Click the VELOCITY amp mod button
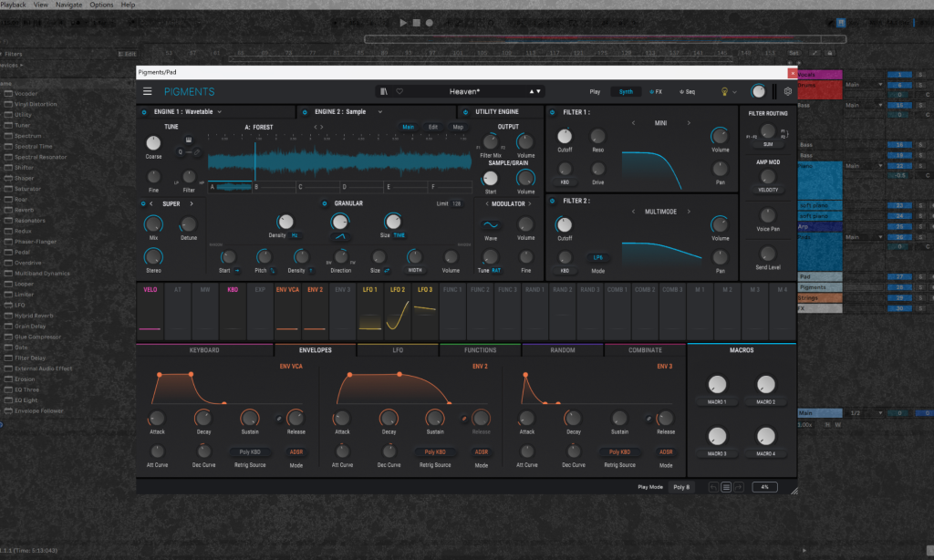 click(x=767, y=190)
